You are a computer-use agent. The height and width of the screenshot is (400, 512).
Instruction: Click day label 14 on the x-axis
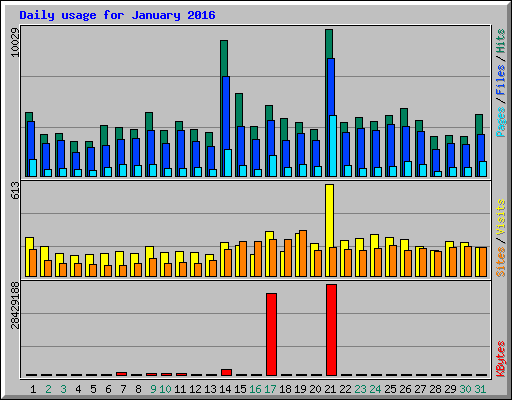[x=225, y=389]
